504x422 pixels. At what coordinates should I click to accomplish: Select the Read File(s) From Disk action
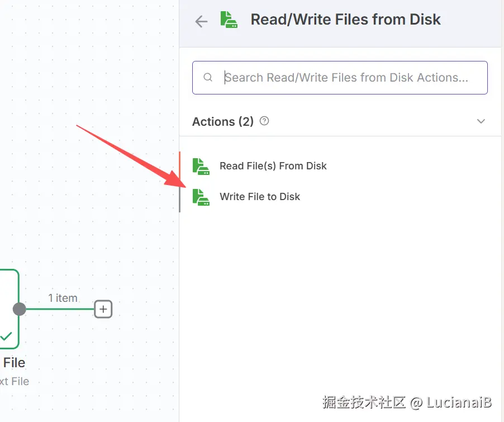273,166
